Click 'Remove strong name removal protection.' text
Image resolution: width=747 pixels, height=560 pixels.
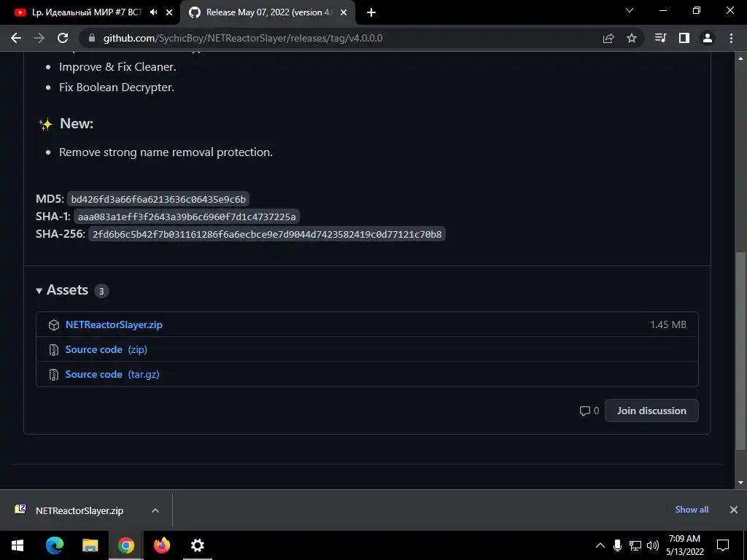tap(166, 152)
